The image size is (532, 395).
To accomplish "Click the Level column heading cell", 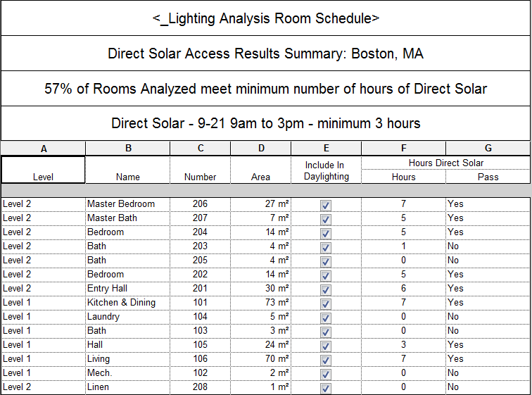I will (43, 170).
